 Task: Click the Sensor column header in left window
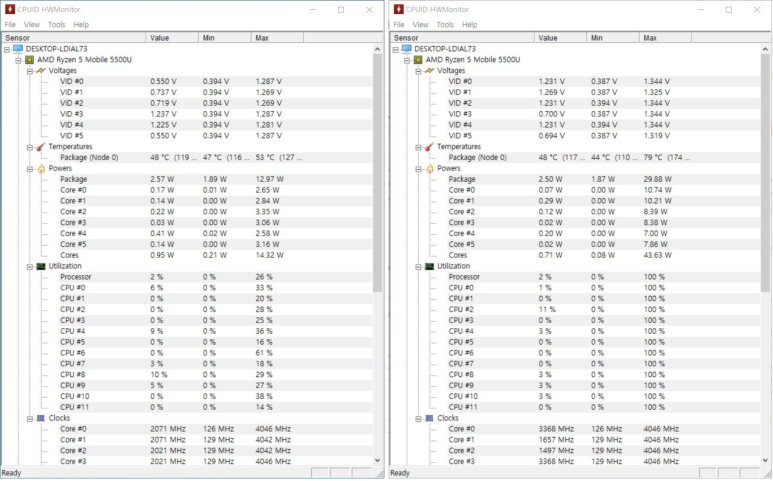[74, 38]
